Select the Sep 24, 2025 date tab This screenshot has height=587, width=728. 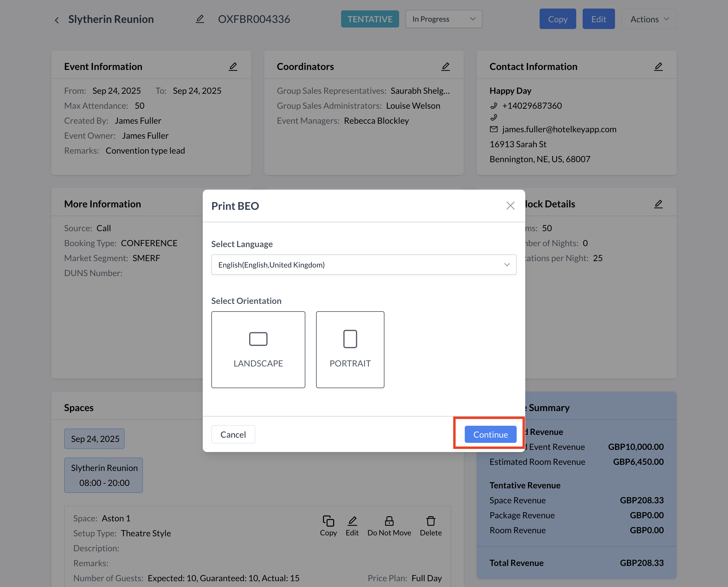tap(95, 439)
